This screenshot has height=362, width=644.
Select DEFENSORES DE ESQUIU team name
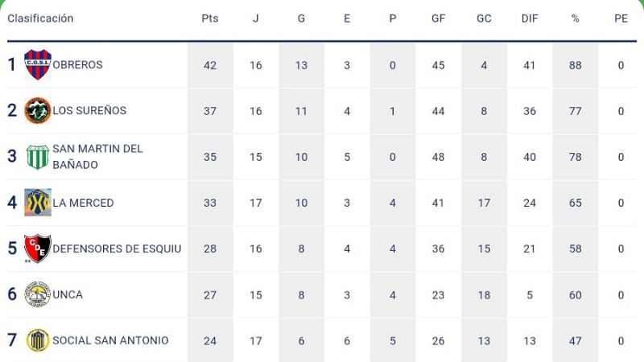point(117,249)
